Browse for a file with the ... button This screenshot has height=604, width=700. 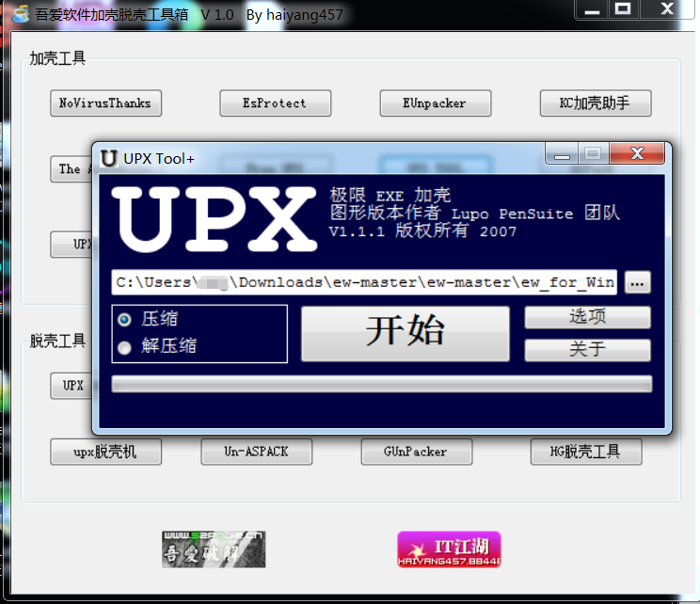click(638, 282)
